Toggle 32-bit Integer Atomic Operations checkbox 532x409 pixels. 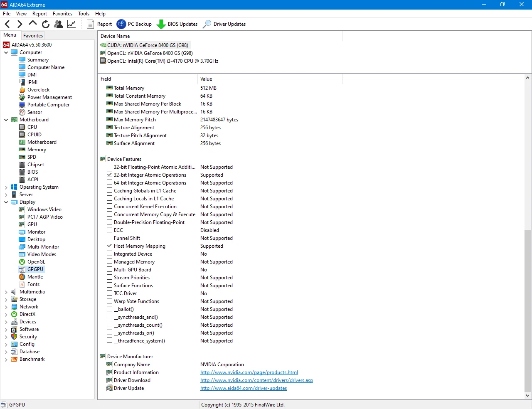[110, 175]
